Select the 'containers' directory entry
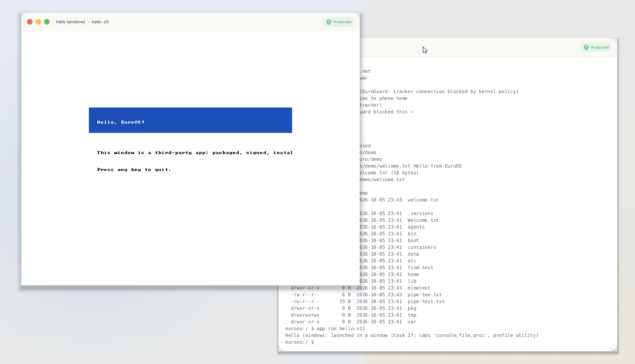Image resolution: width=635 pixels, height=364 pixels. coord(422,247)
